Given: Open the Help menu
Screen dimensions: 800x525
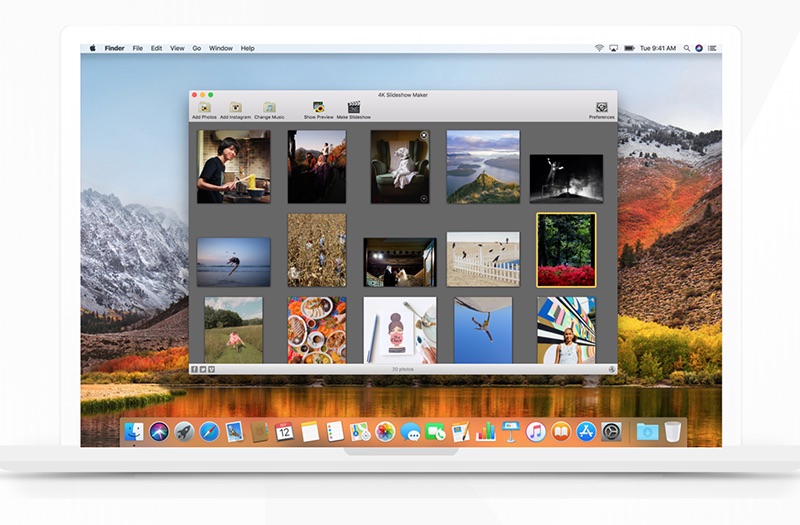Looking at the screenshot, I should 247,48.
